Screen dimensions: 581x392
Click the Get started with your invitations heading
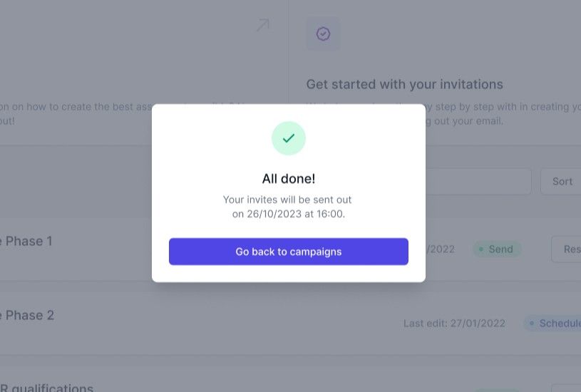pos(404,84)
